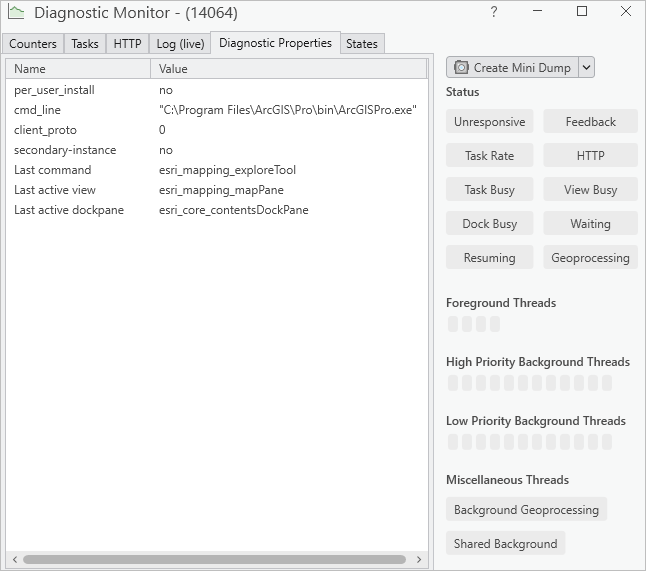Open the Log (live) tab

(180, 44)
